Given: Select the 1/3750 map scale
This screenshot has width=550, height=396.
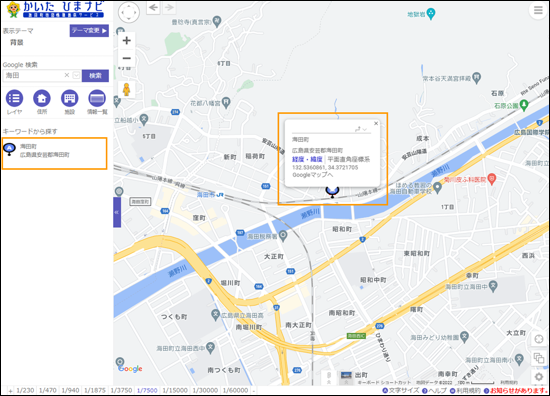Looking at the screenshot, I should coord(121,390).
